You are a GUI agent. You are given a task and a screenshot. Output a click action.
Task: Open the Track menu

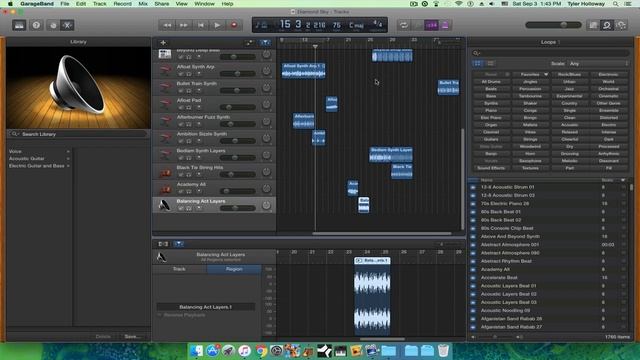(x=99, y=4)
